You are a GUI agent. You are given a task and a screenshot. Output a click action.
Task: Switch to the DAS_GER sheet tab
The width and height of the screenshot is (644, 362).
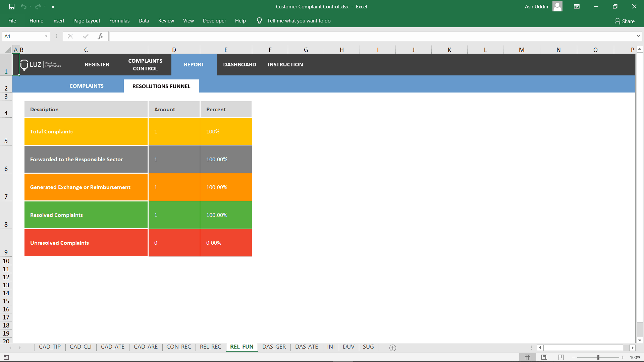[x=274, y=347]
